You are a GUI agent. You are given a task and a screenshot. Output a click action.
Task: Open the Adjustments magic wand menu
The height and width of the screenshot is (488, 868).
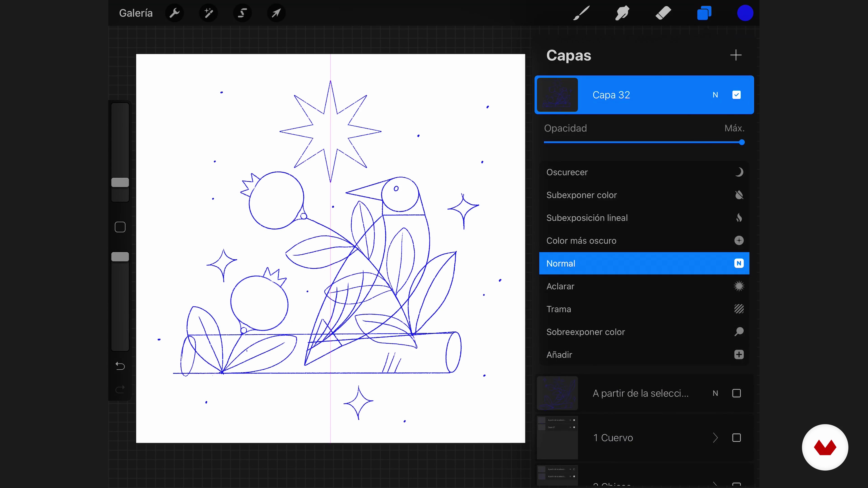pos(209,13)
